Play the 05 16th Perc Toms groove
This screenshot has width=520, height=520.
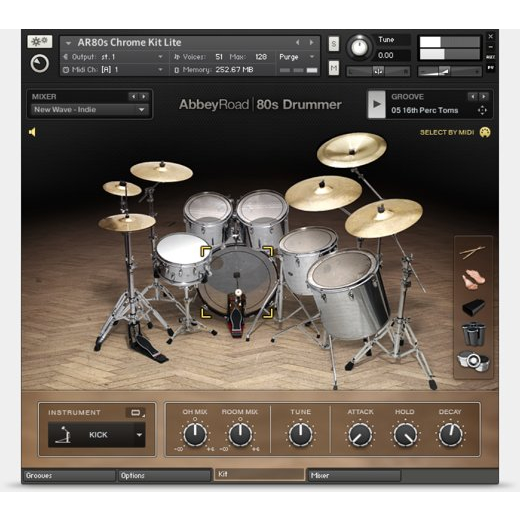377,104
